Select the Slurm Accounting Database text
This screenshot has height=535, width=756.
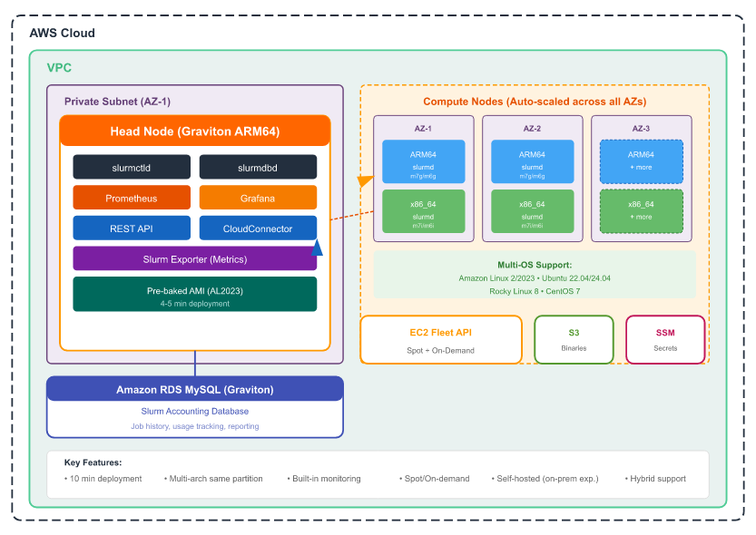pos(195,412)
